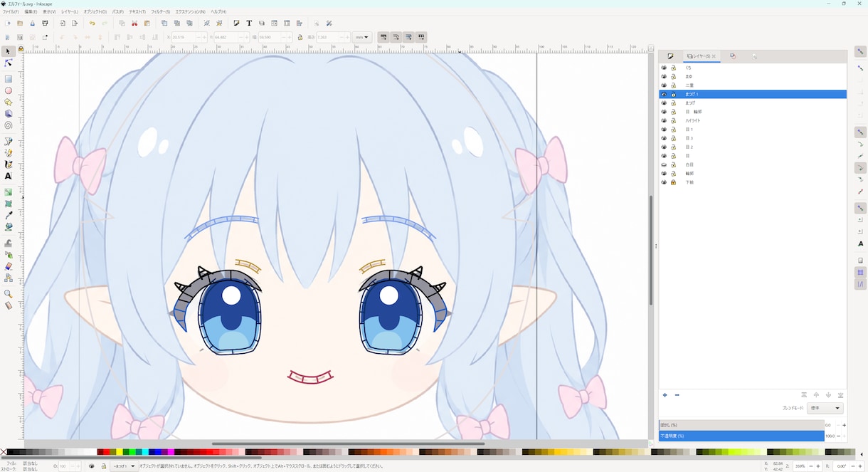Click the Cut scissors icon
Image resolution: width=868 pixels, height=472 pixels.
point(134,23)
